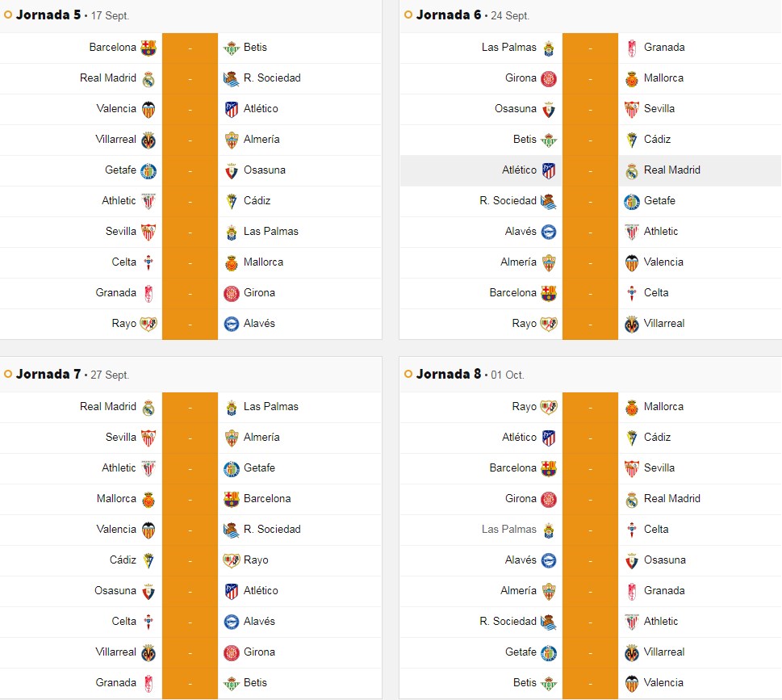Click Girona's crest in Jornada 7 Villarreal–Girona row

(232, 652)
